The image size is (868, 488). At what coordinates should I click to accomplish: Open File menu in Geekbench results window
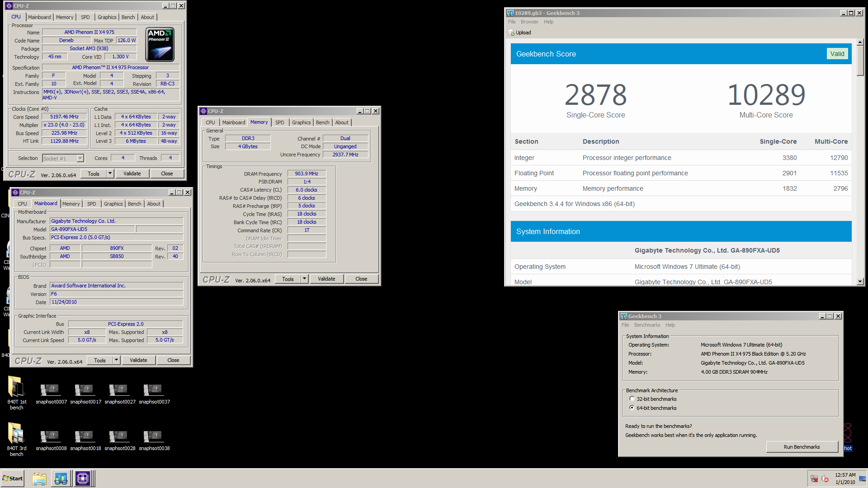[x=512, y=22]
